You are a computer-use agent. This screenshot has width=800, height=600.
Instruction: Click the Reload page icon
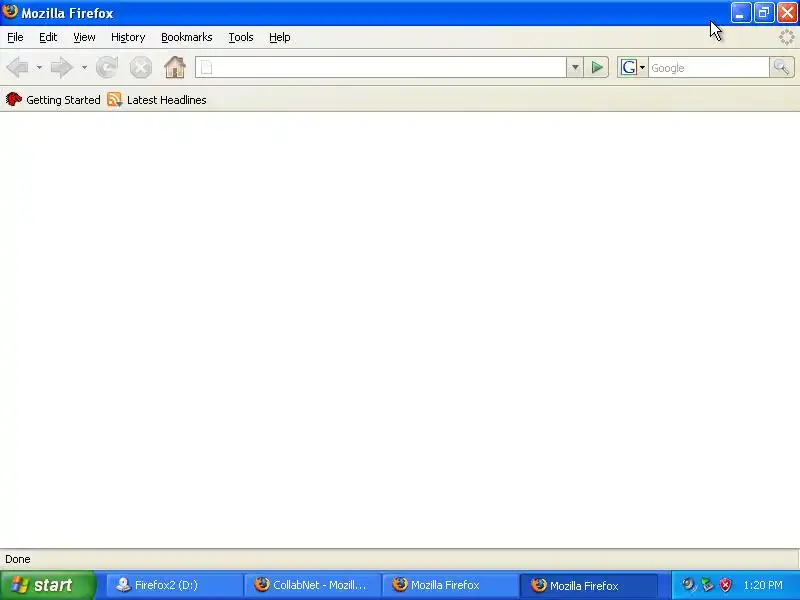click(x=107, y=67)
